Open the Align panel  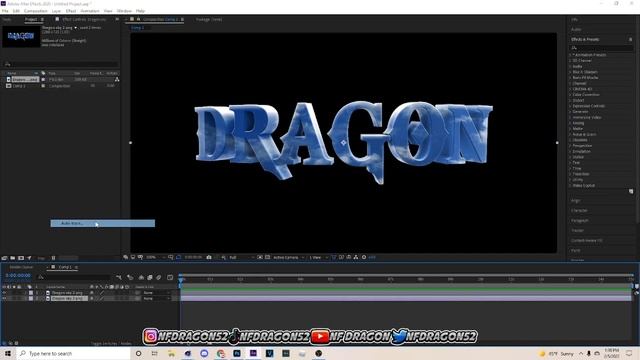[x=576, y=201]
